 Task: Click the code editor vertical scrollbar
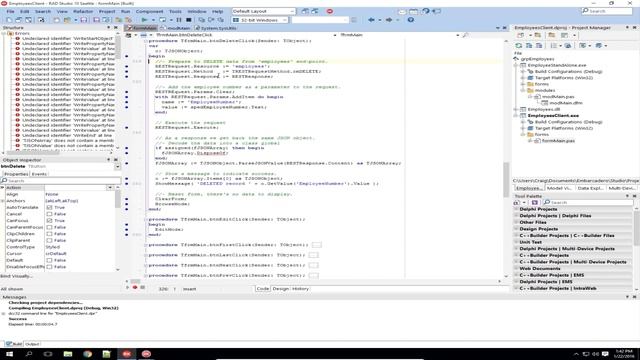click(506, 158)
